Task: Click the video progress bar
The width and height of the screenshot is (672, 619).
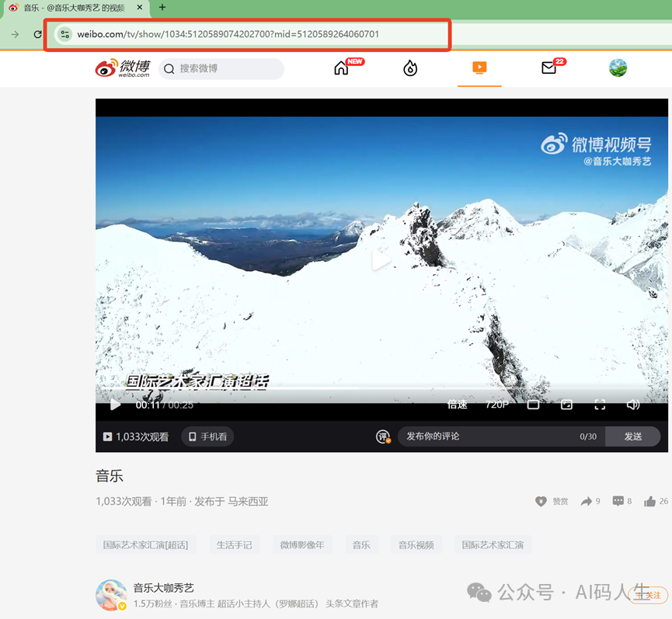Action: coord(373,388)
